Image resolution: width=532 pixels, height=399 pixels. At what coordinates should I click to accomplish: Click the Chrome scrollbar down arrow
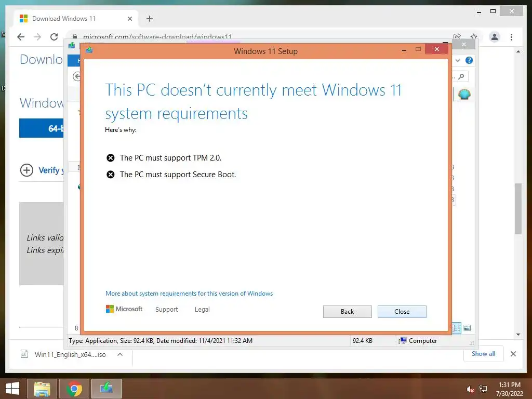(518, 335)
